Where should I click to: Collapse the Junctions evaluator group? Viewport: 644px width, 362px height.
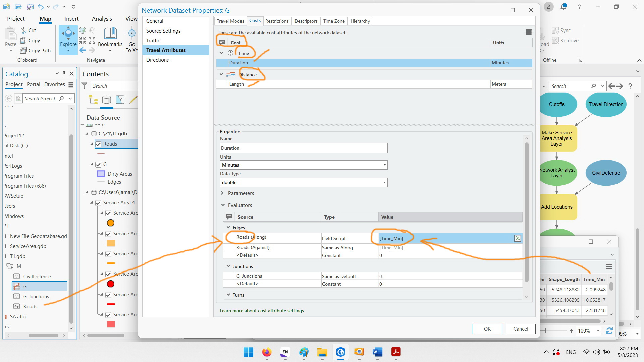pos(228,266)
